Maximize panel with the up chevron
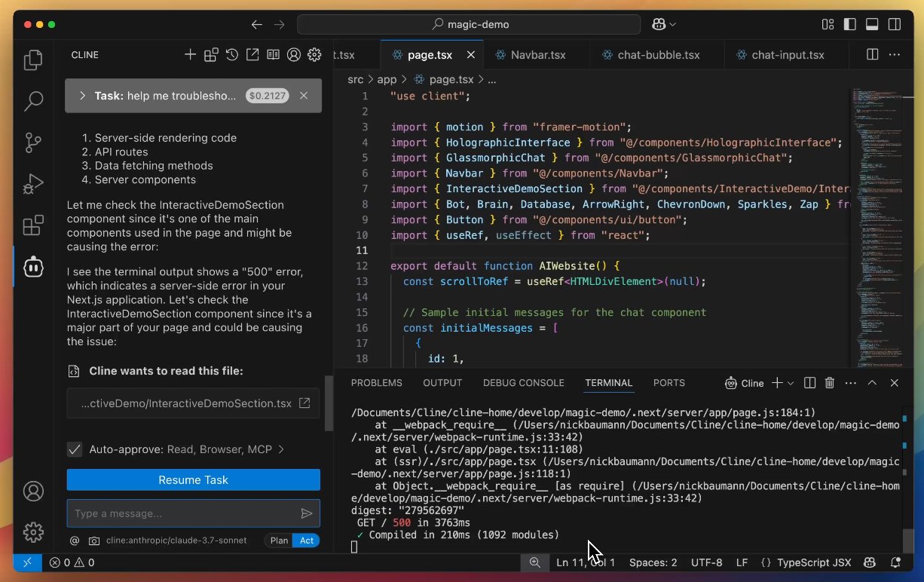The width and height of the screenshot is (924, 582). (x=873, y=383)
